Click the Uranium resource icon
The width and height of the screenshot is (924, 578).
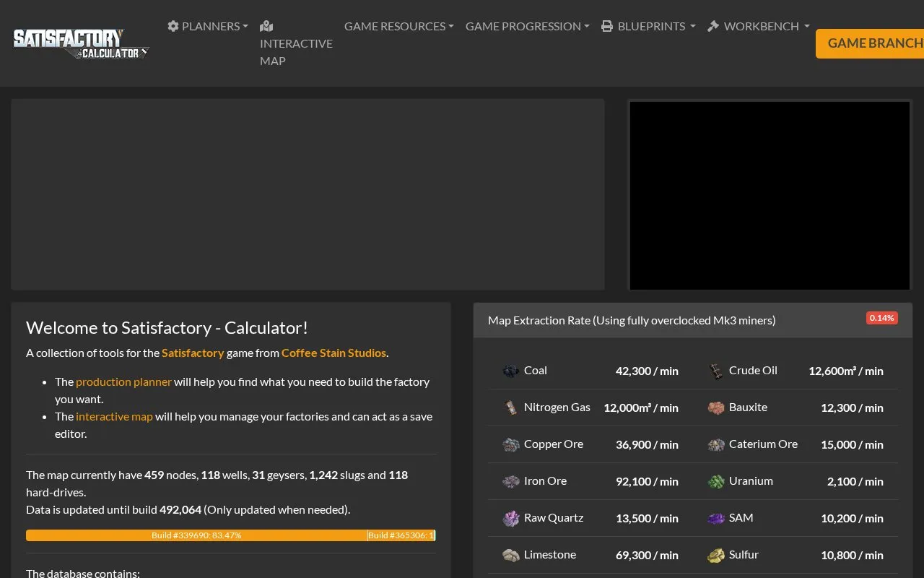pos(716,481)
